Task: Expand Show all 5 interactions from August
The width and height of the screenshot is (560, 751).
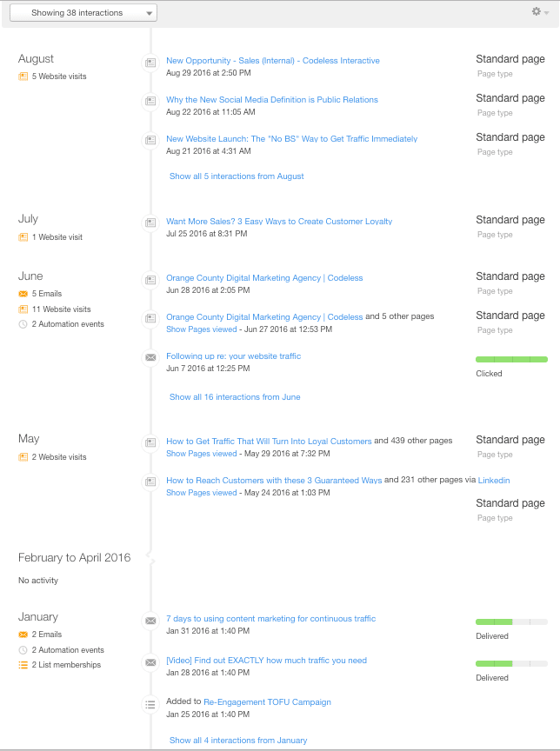Action: (237, 176)
